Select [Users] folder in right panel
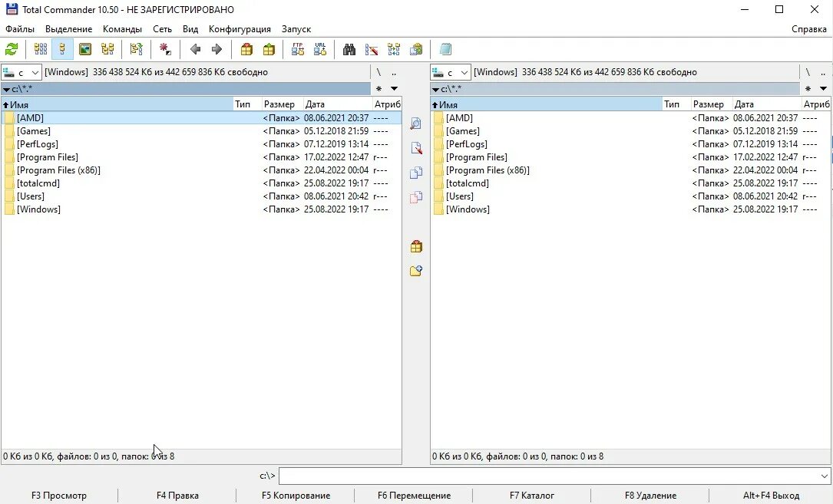The image size is (833, 504). (x=630, y=196)
